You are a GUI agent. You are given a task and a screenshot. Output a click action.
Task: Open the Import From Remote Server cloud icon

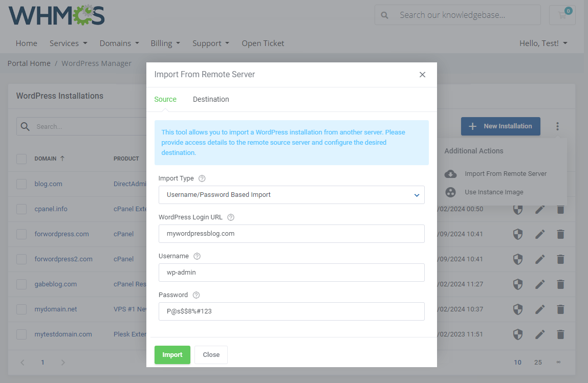pyautogui.click(x=451, y=174)
